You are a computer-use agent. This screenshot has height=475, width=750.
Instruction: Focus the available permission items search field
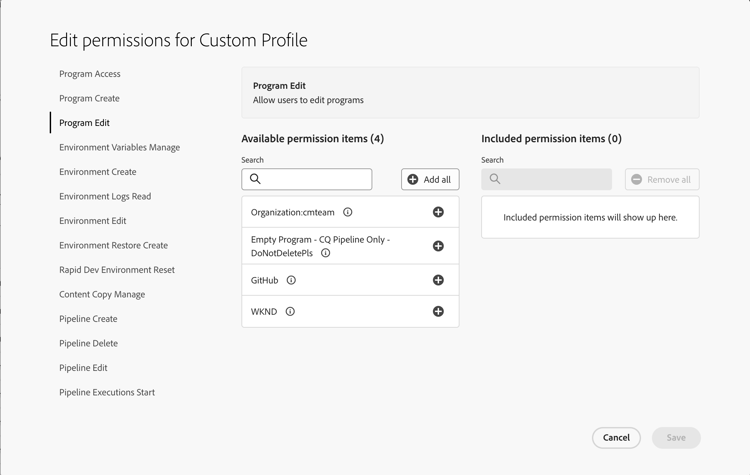pos(314,179)
